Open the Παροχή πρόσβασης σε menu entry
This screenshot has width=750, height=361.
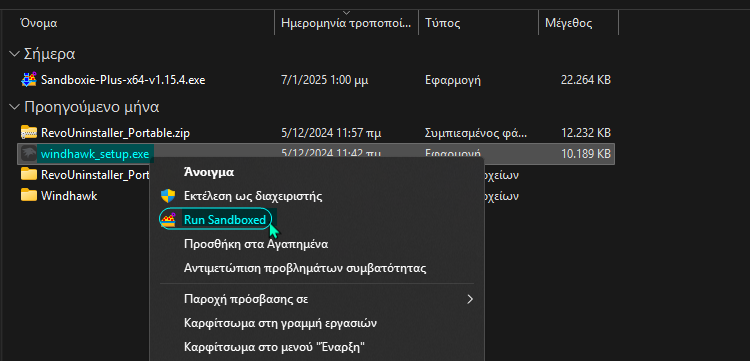click(x=246, y=299)
